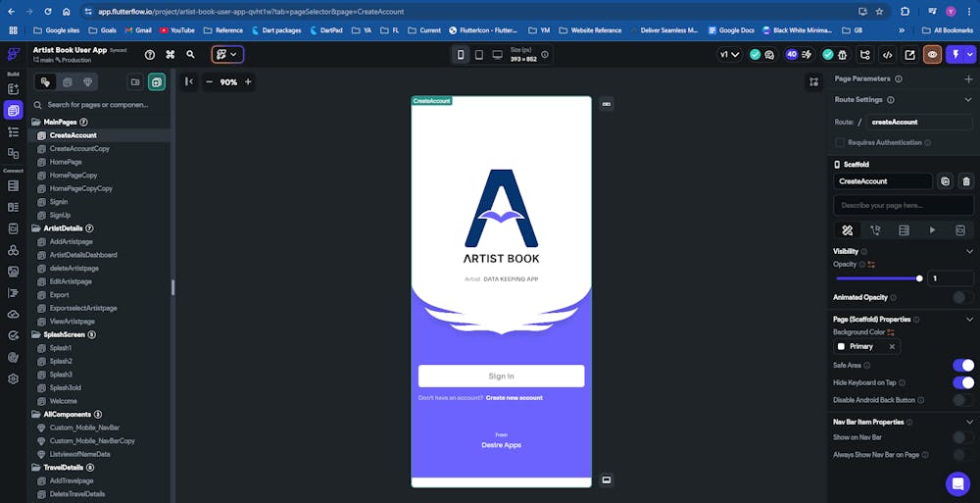Screen dimensions: 980x503
Task: Zoom in with the plus icon
Action: point(248,82)
